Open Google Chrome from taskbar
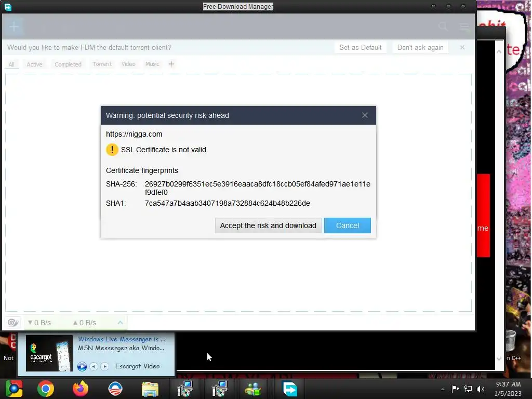Viewport: 532px width, 399px height. click(x=46, y=389)
